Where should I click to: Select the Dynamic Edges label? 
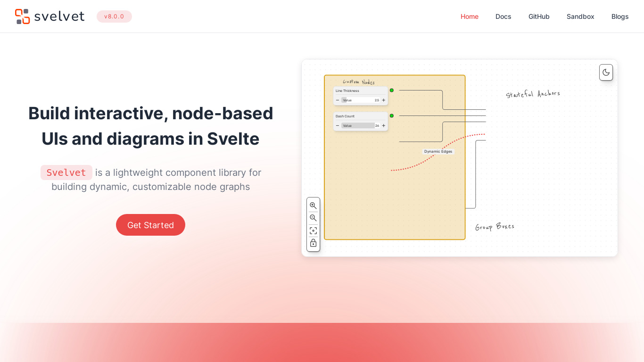point(438,151)
